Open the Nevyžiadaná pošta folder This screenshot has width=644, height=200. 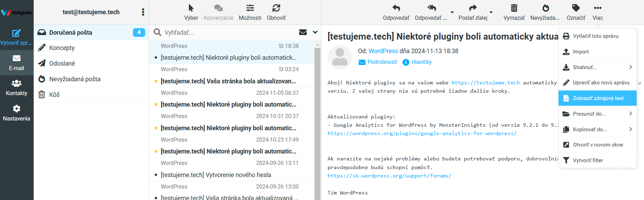tap(91, 79)
